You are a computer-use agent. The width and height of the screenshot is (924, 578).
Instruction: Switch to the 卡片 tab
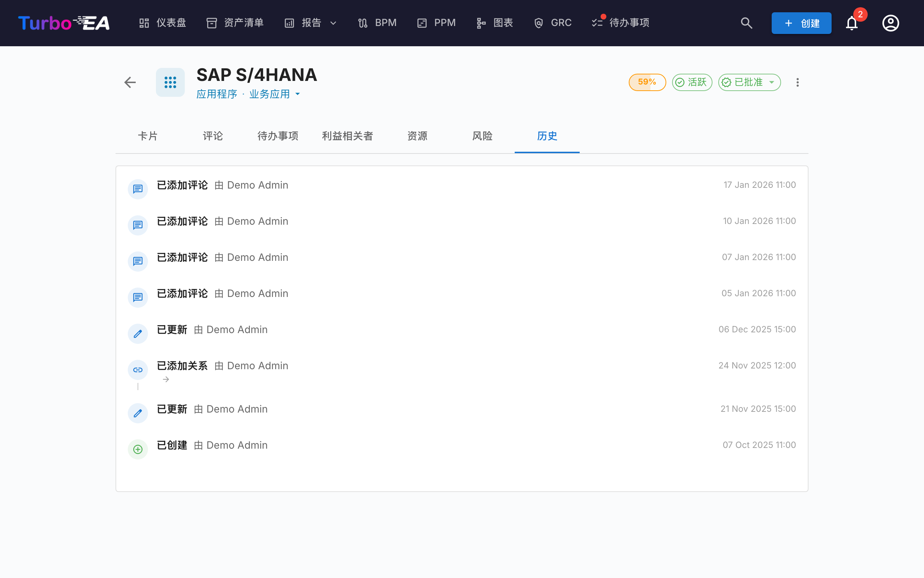point(148,136)
